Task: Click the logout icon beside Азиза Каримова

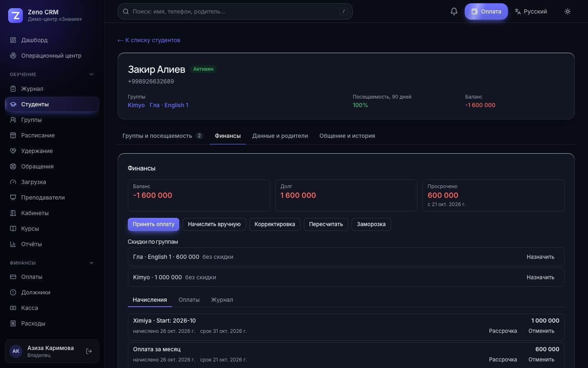Action: tap(89, 351)
